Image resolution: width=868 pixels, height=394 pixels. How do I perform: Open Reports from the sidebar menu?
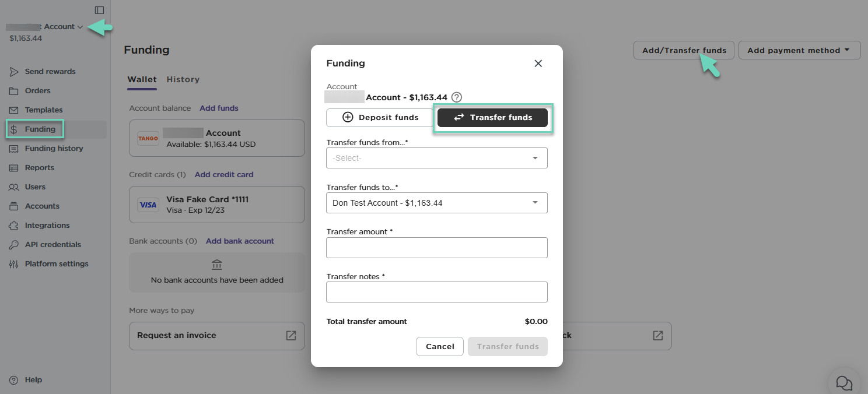click(x=39, y=168)
